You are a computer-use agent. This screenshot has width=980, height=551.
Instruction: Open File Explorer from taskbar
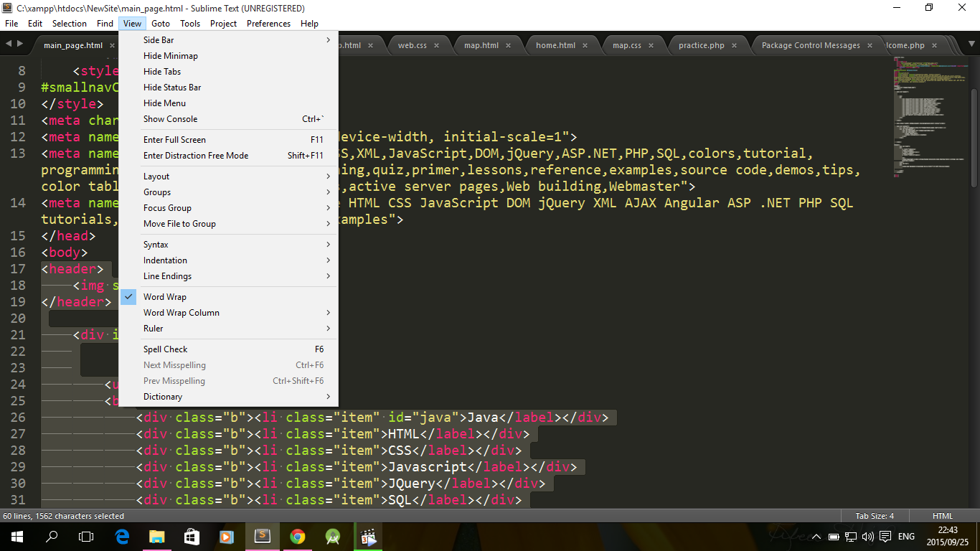156,536
